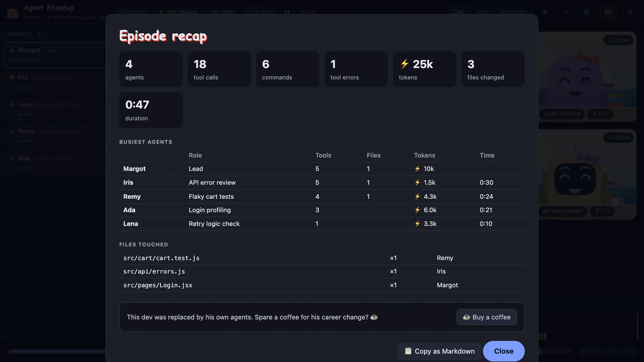Switch to the Sessions tab
Viewport: 644px width, 362px height.
(512, 12)
